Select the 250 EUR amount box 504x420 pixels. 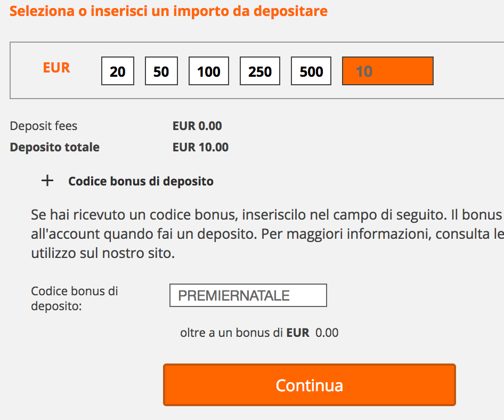(x=260, y=71)
